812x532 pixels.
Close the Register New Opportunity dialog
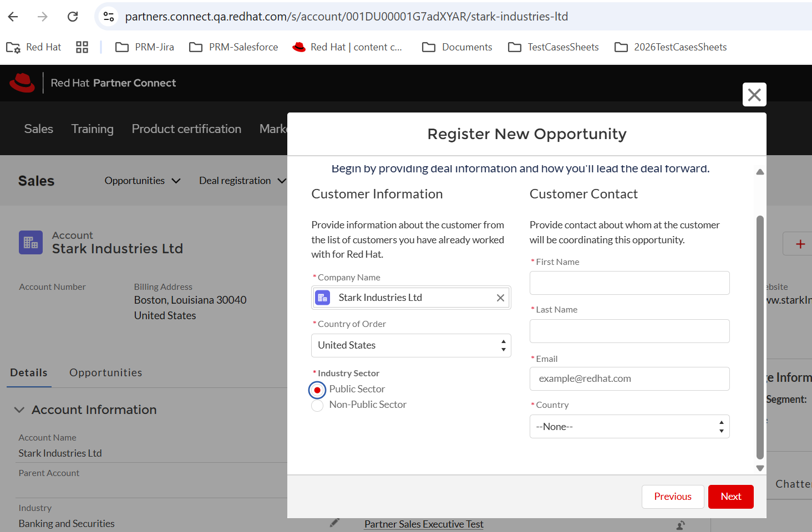(x=754, y=95)
